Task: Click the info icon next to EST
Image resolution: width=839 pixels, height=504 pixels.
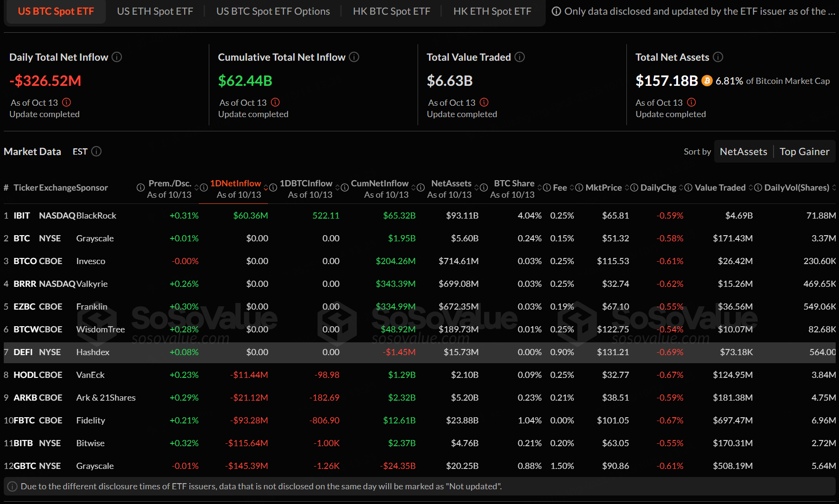Action: 96,152
